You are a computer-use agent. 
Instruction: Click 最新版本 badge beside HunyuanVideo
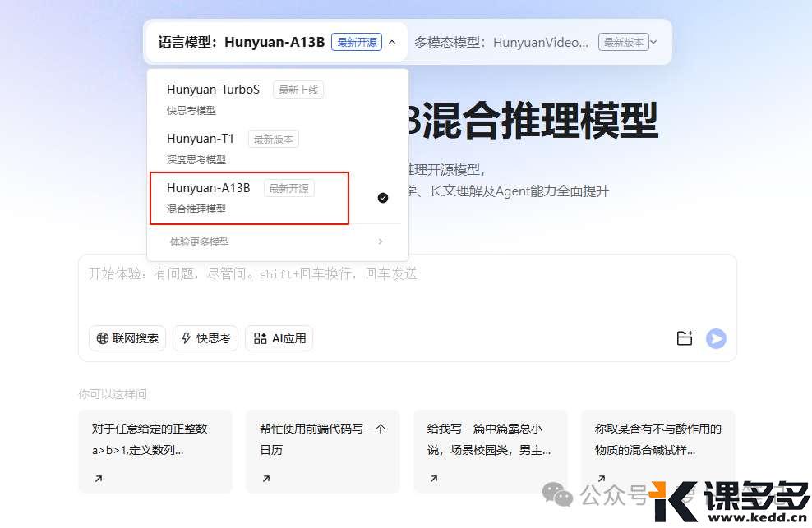[x=624, y=43]
